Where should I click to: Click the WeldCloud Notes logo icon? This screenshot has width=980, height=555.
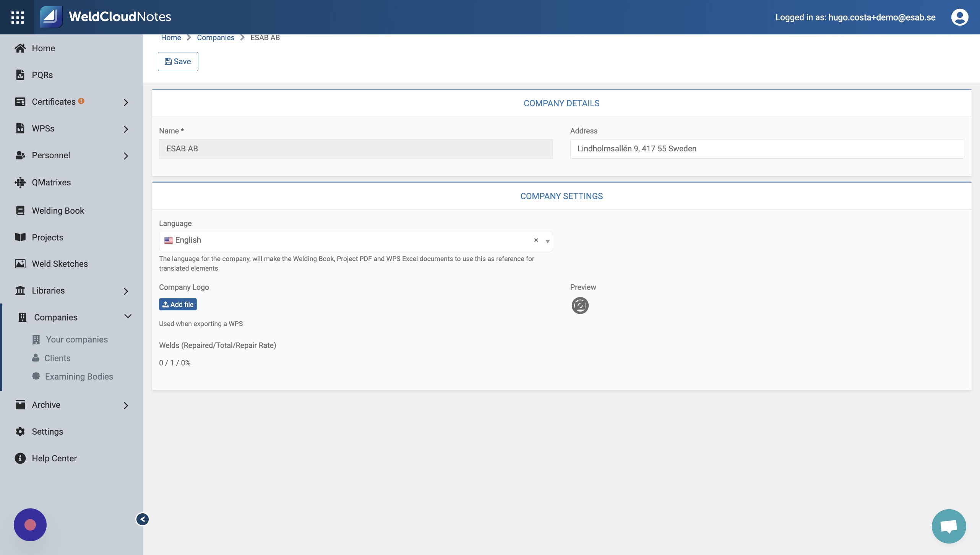[x=51, y=17]
